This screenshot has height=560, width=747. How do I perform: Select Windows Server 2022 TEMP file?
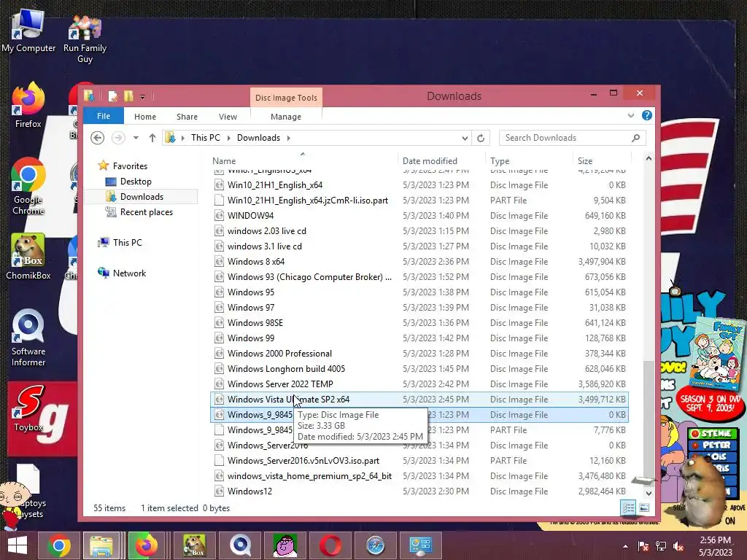tap(419, 384)
